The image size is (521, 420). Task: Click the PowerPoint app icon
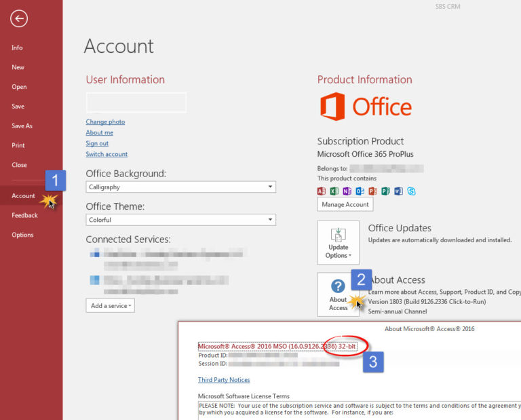pyautogui.click(x=372, y=191)
